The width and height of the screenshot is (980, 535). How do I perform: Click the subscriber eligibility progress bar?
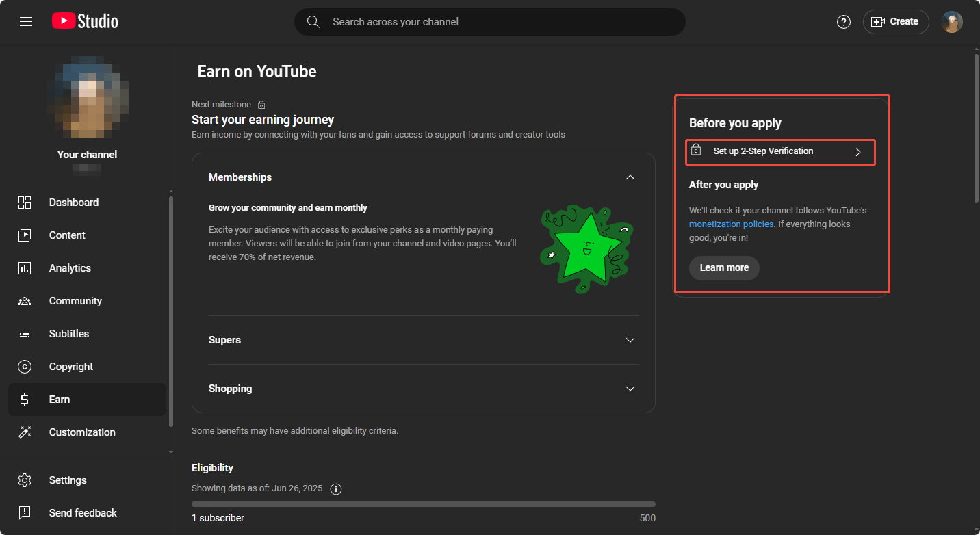click(424, 504)
